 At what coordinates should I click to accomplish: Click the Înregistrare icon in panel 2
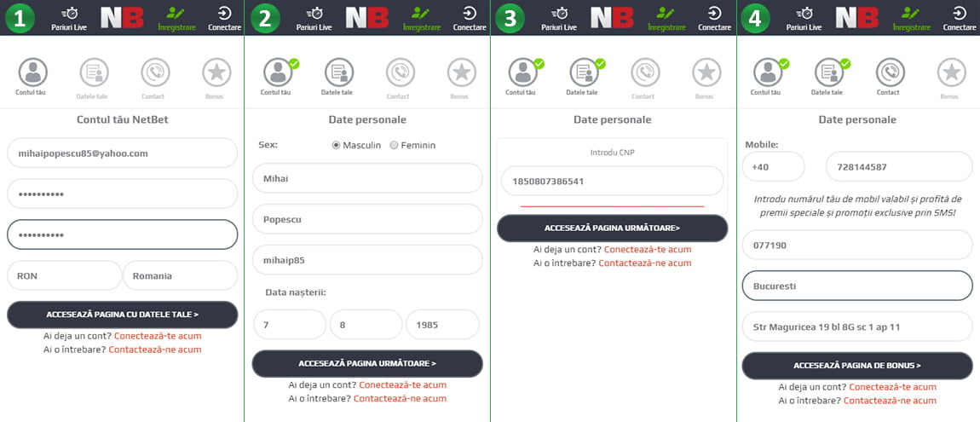[x=422, y=13]
